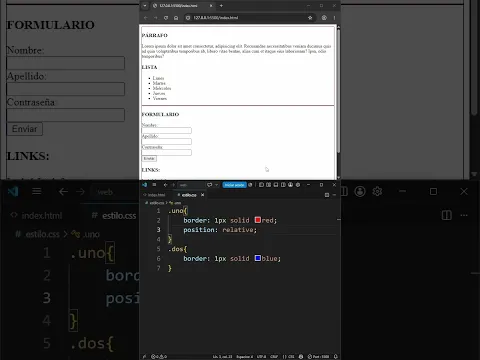Click the Copilot status icon in status bar
This screenshot has width=480, height=360.
[x=301, y=357]
